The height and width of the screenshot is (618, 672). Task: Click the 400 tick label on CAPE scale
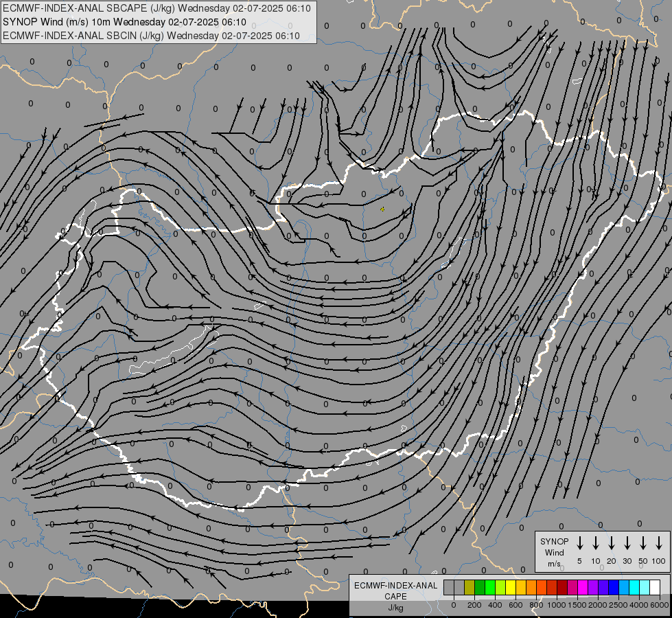tap(495, 605)
